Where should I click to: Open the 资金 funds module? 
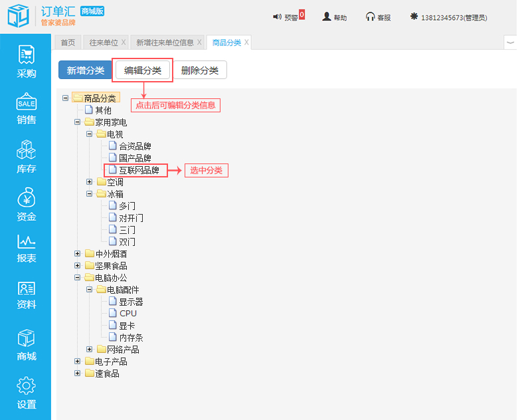pos(26,205)
